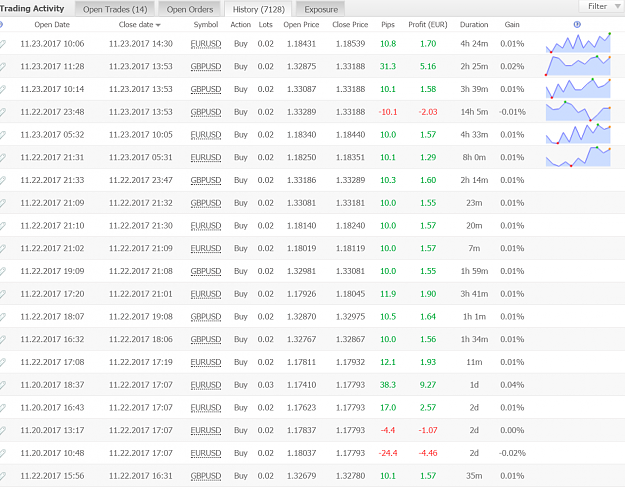
Task: Select the 38.3 pips value
Action: pyautogui.click(x=388, y=385)
